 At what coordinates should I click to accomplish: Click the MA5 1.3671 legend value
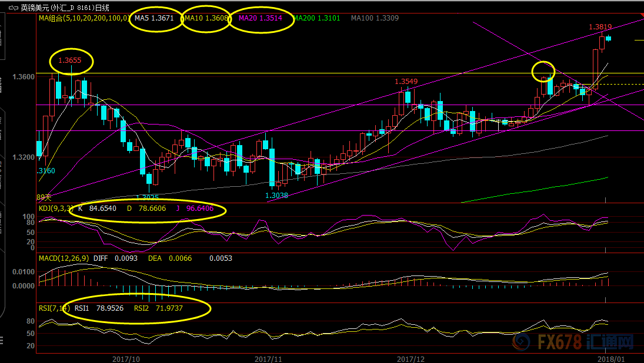(x=154, y=18)
